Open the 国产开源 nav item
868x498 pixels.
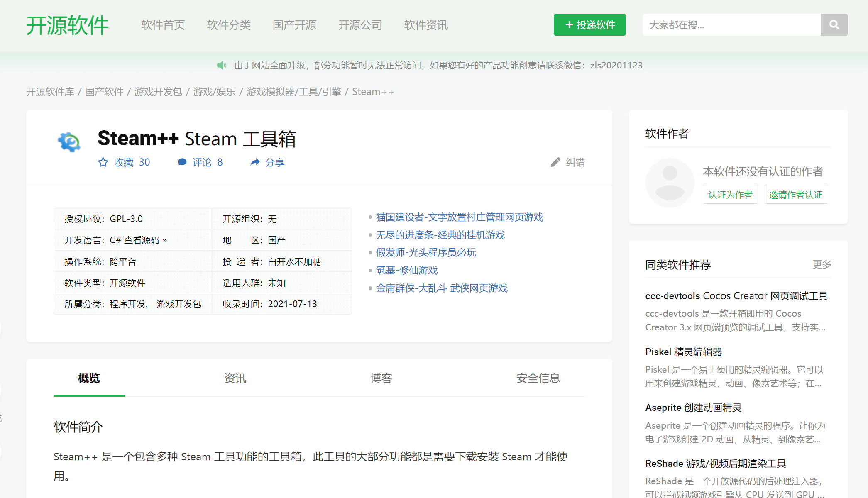tap(295, 25)
